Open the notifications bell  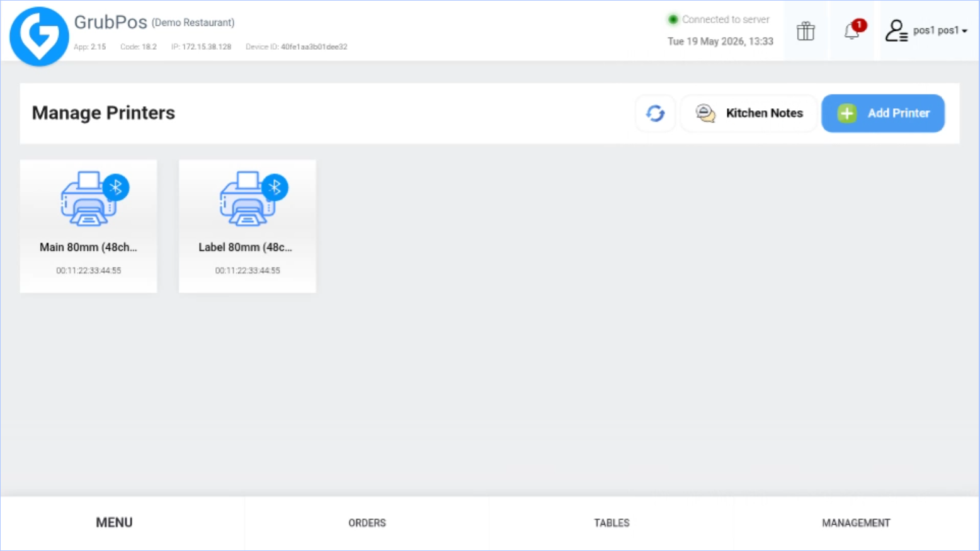853,30
